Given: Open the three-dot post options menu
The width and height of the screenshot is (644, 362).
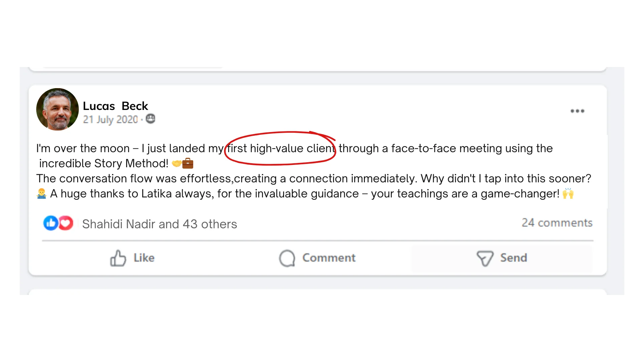Looking at the screenshot, I should point(577,111).
